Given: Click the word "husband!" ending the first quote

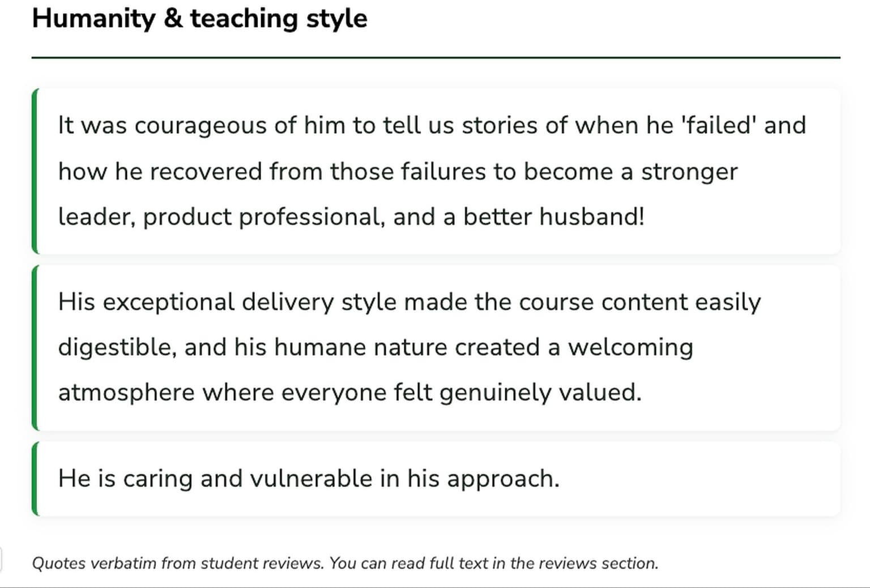Looking at the screenshot, I should coord(591,217).
